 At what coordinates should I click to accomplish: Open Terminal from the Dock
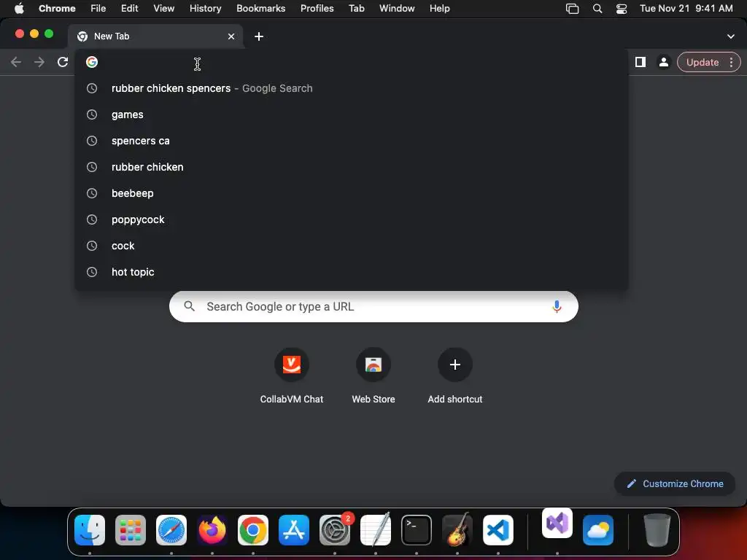(417, 529)
